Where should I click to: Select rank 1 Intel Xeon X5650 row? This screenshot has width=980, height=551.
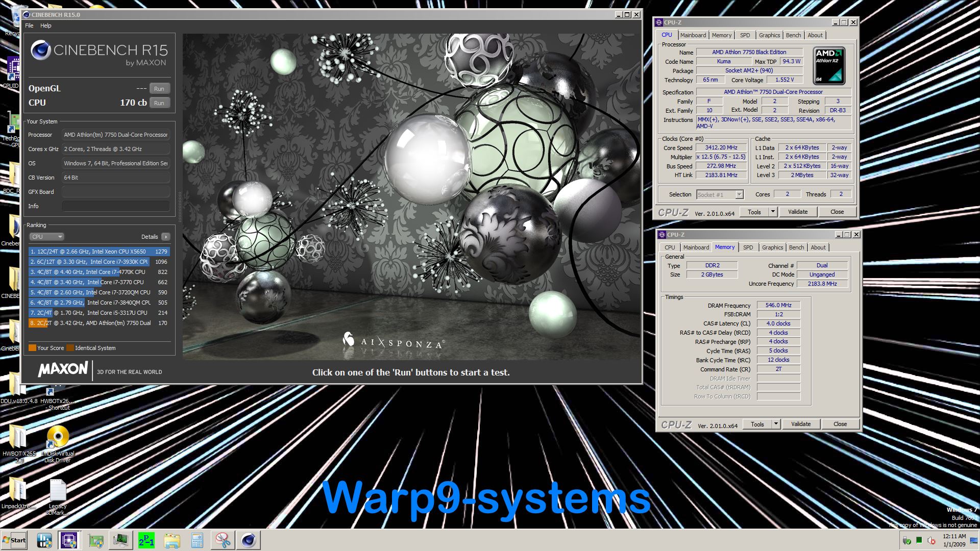tap(99, 252)
